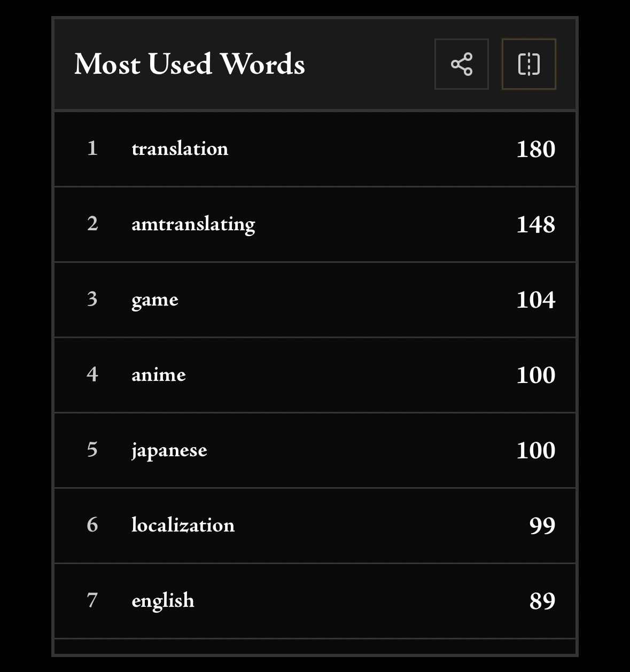Select the 'english' word entry

coord(163,600)
